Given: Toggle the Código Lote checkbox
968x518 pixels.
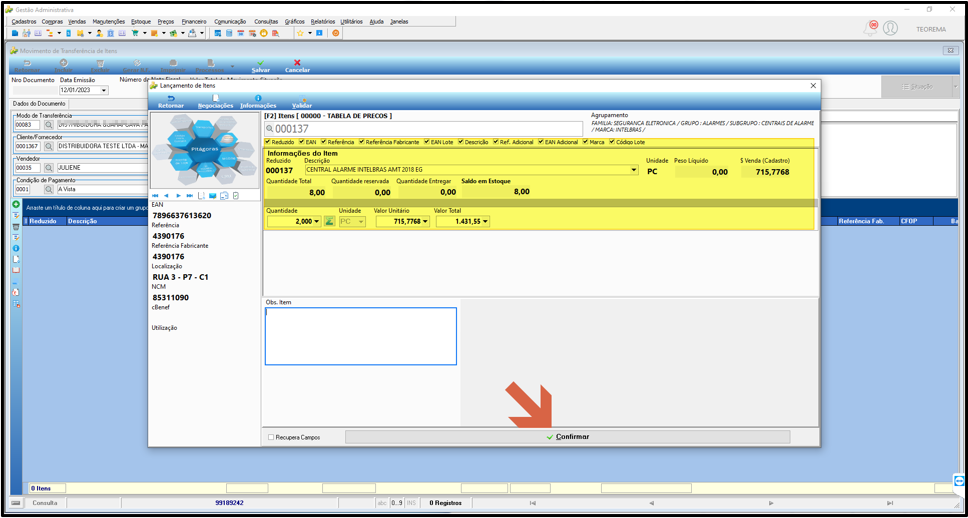Looking at the screenshot, I should 612,142.
